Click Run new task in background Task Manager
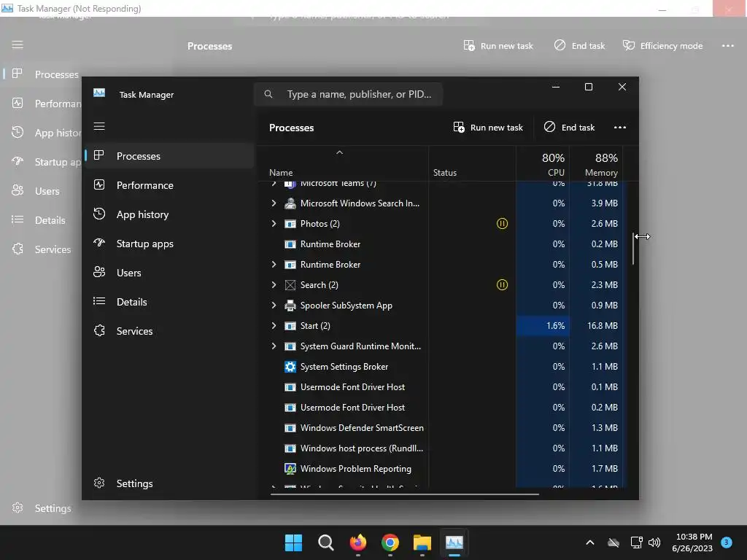Viewport: 747px width, 560px height. coord(498,46)
